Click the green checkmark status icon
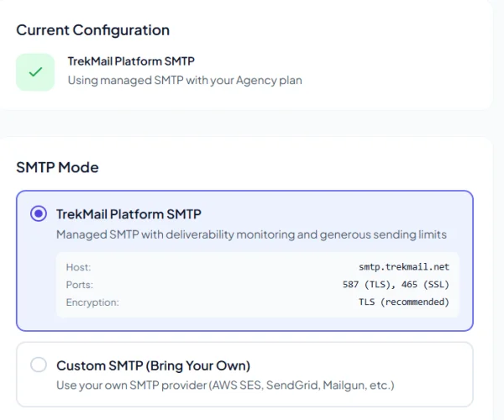The image size is (504, 420). tap(35, 72)
